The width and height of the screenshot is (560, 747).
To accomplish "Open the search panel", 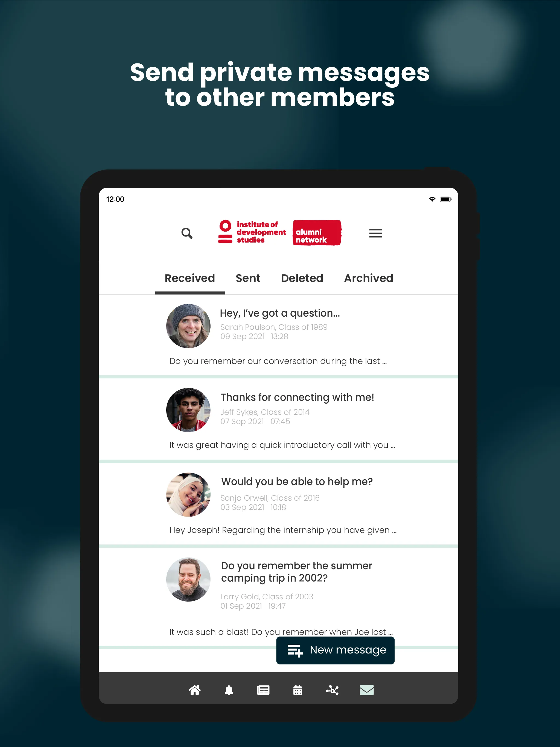I will [x=187, y=232].
